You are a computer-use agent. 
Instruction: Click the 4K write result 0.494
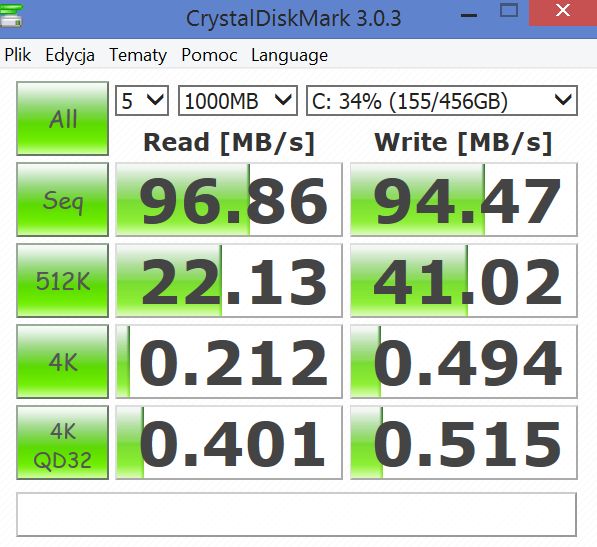click(x=464, y=362)
